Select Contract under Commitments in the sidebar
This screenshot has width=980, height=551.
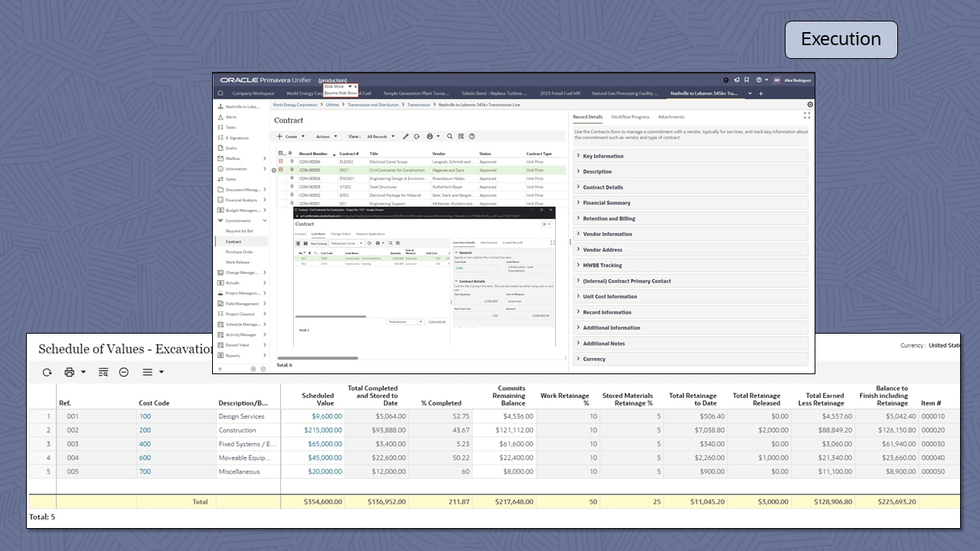point(232,241)
